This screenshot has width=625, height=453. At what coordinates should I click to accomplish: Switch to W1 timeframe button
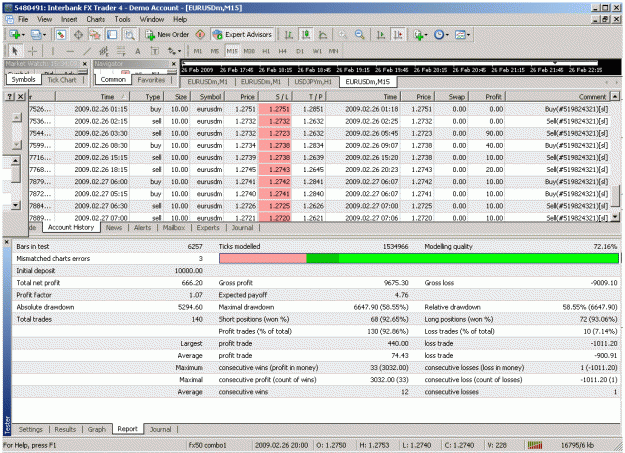(x=317, y=51)
